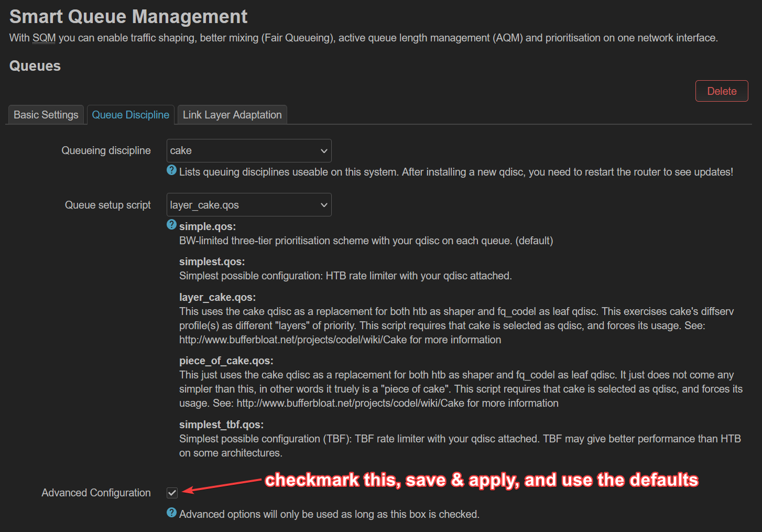Image resolution: width=762 pixels, height=532 pixels.
Task: Open the Queueing discipline dropdown showing cake
Action: [x=249, y=151]
